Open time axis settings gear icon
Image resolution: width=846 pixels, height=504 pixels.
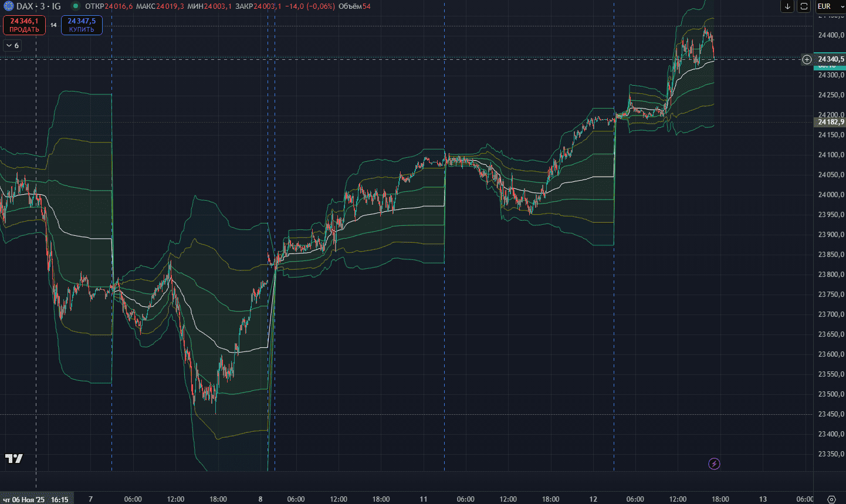pyautogui.click(x=831, y=499)
